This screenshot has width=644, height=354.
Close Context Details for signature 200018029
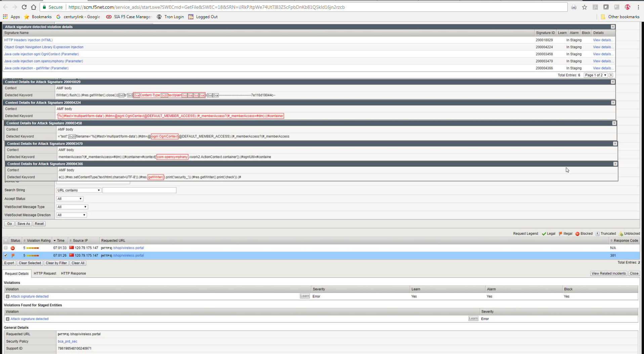[613, 82]
